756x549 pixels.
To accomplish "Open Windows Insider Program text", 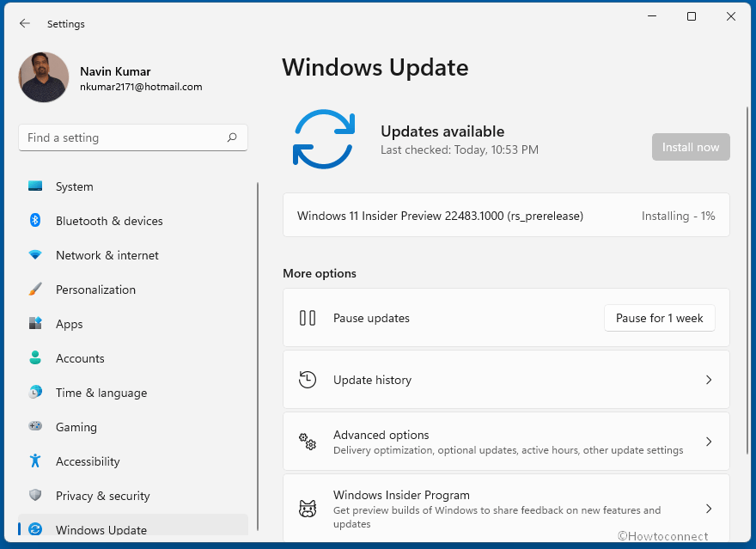I will tap(401, 495).
